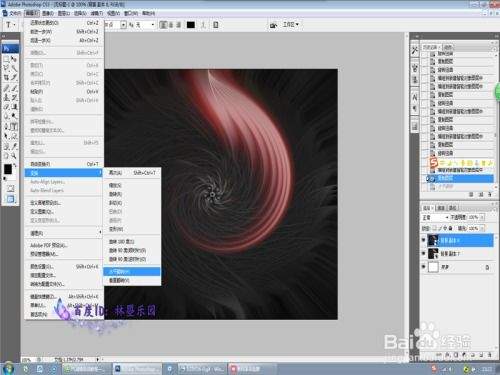Select the Horizontal Type tool in toolbox

coord(14,127)
